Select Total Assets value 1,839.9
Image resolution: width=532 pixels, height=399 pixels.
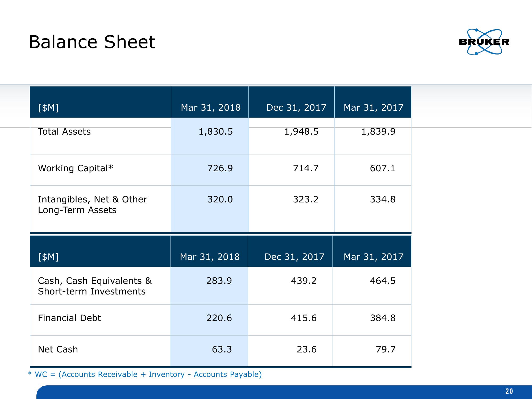pos(378,132)
